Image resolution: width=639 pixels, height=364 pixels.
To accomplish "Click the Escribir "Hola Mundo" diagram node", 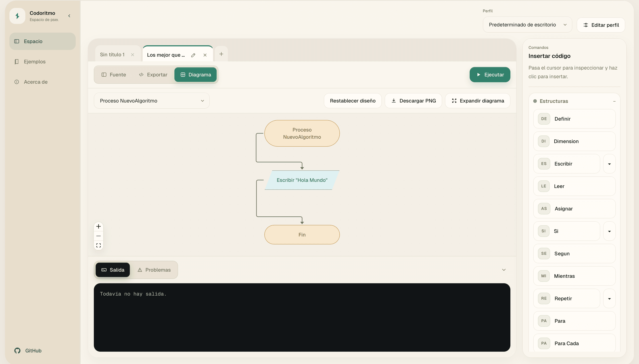I will pos(302,180).
